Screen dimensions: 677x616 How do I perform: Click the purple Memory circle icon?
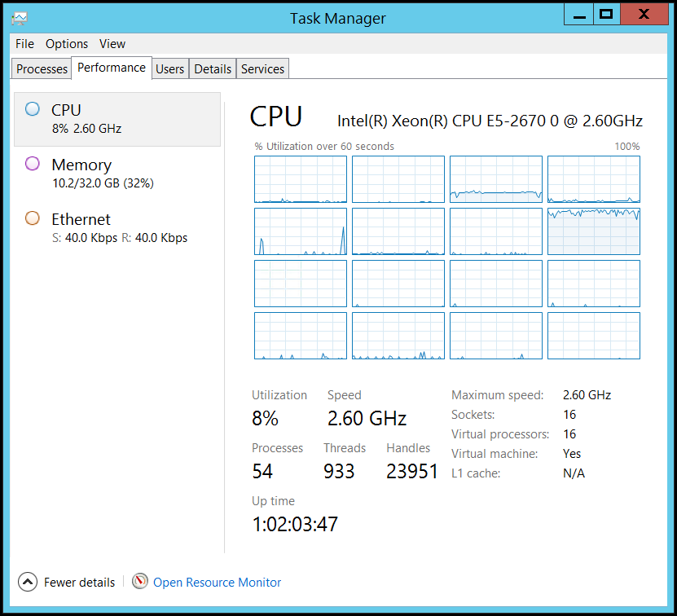click(33, 164)
